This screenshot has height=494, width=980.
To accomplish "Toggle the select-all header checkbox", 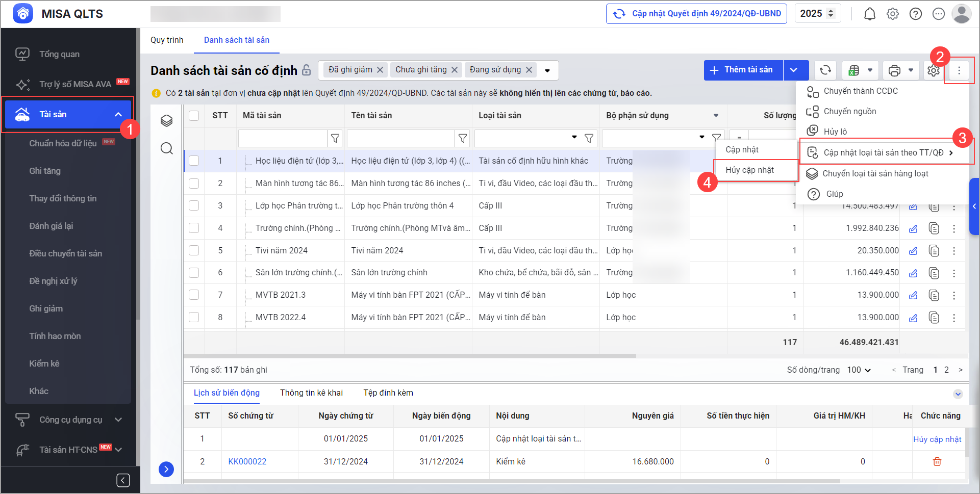I will click(194, 116).
